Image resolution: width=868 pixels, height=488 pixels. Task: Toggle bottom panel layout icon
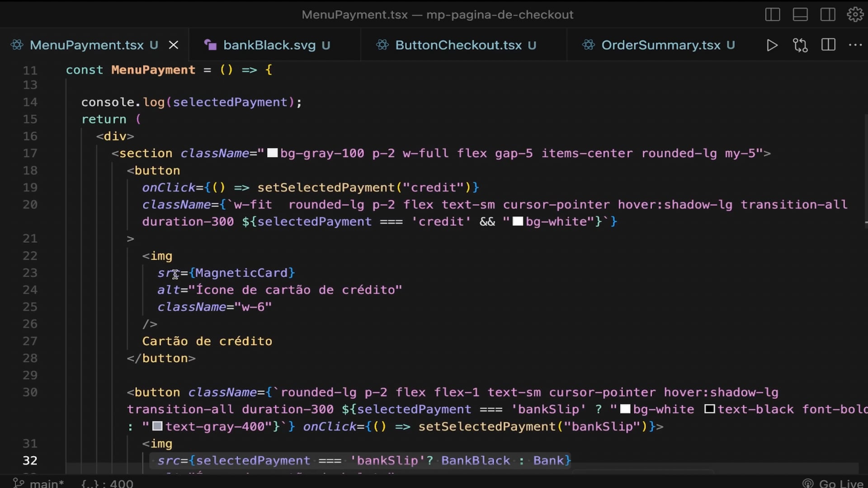[x=800, y=14]
